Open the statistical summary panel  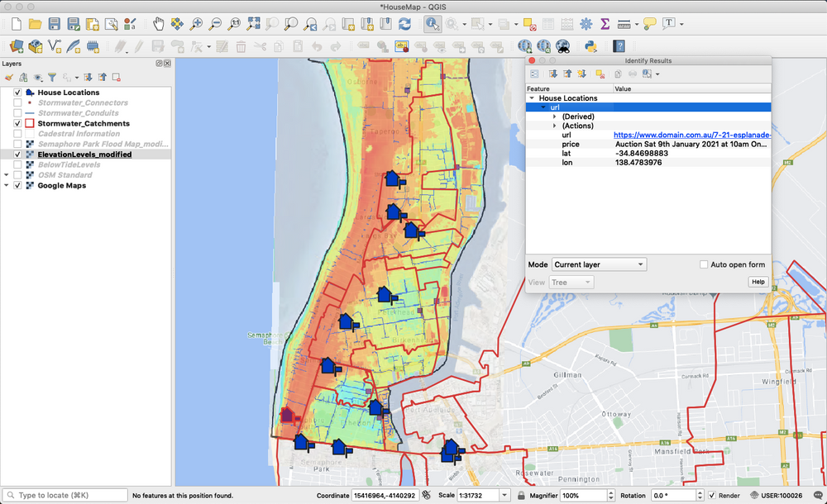tap(605, 24)
